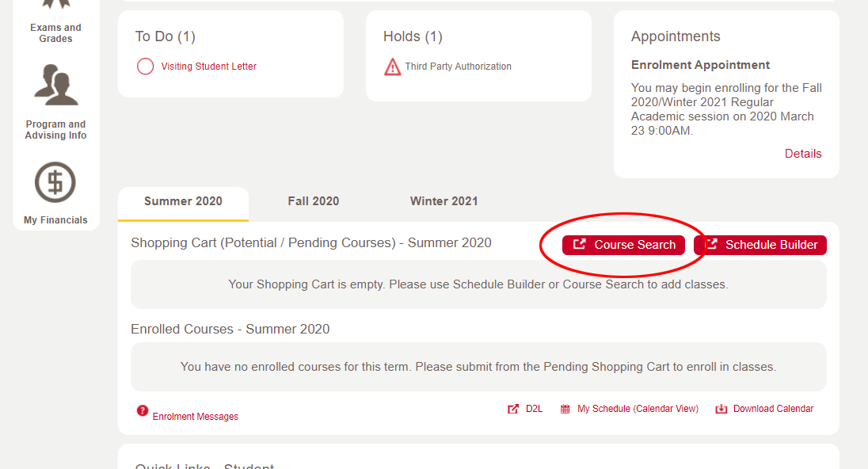868x469 pixels.
Task: Click the Download Calendar icon
Action: pos(721,409)
